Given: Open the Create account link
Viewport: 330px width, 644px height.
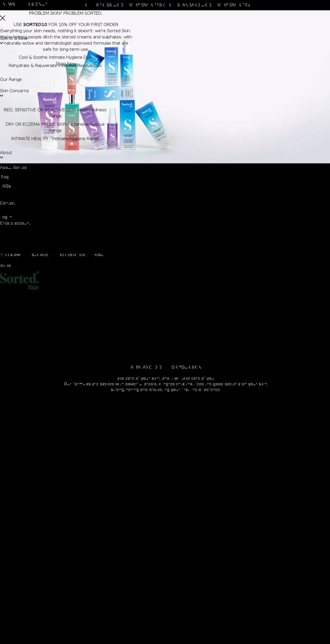Looking at the screenshot, I should [15, 223].
